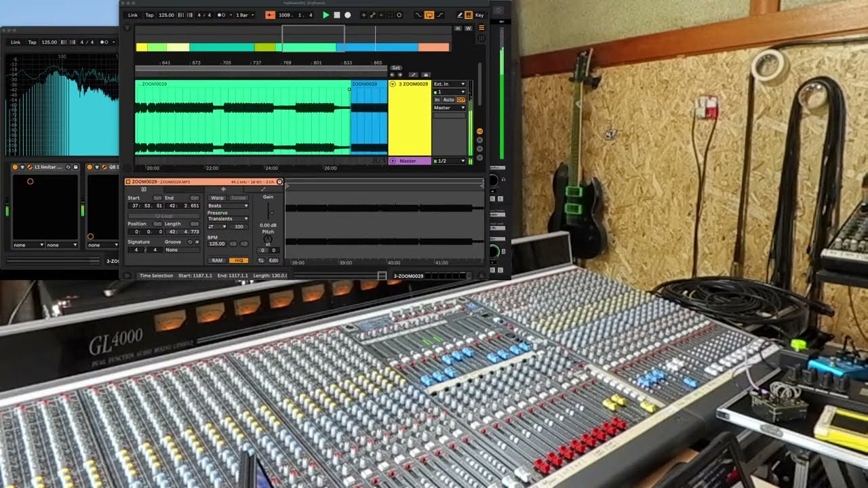
Task: Click the clip BPM 125.00 field
Action: (217, 244)
